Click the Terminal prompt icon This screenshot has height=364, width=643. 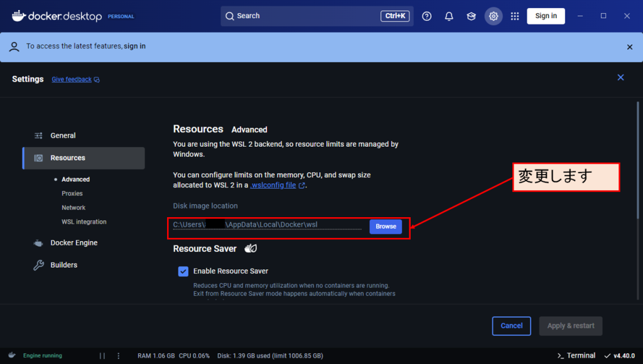[560, 356]
